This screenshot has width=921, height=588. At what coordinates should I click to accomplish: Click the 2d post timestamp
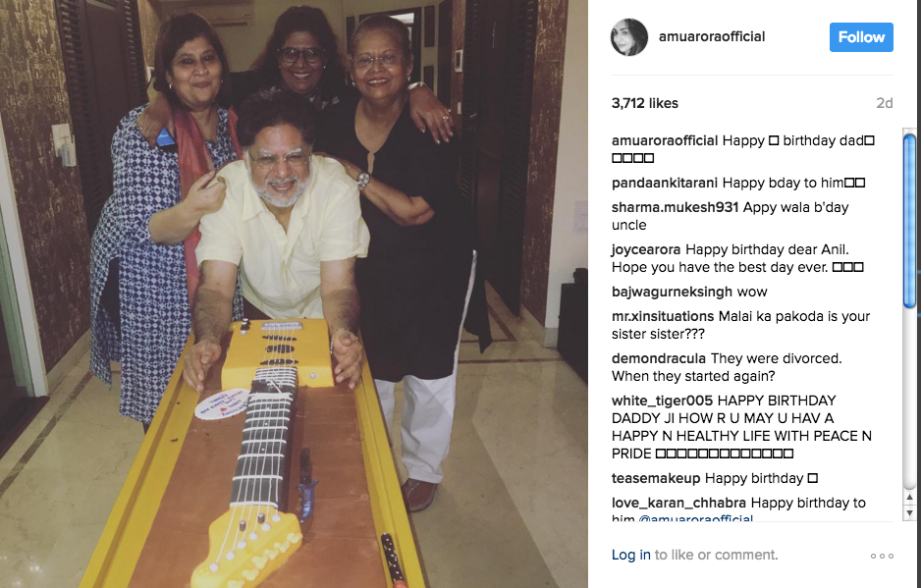(884, 103)
